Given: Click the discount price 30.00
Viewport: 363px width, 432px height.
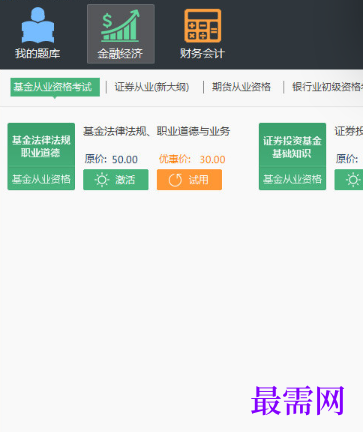Looking at the screenshot, I should (x=212, y=160).
